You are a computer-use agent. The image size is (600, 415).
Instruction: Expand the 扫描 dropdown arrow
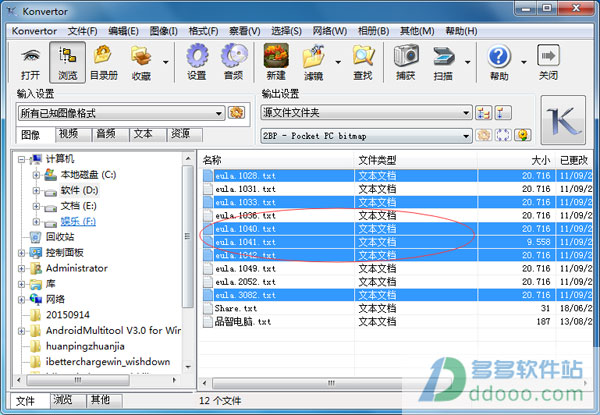point(468,62)
